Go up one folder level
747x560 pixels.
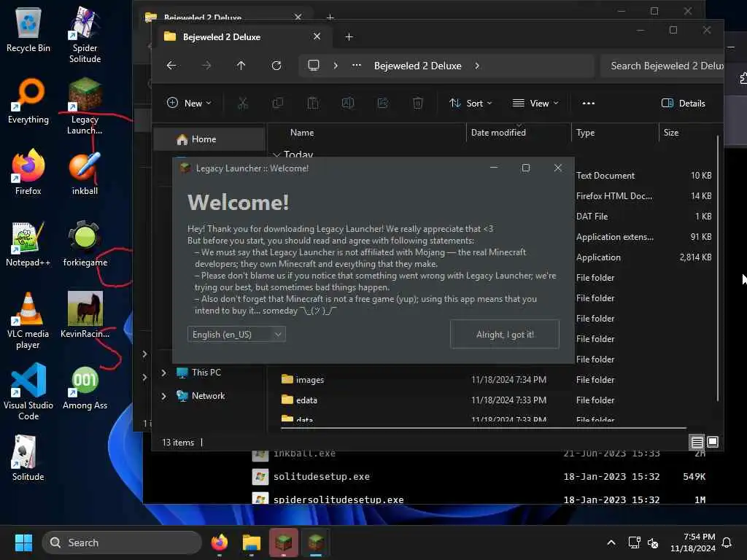tap(241, 65)
